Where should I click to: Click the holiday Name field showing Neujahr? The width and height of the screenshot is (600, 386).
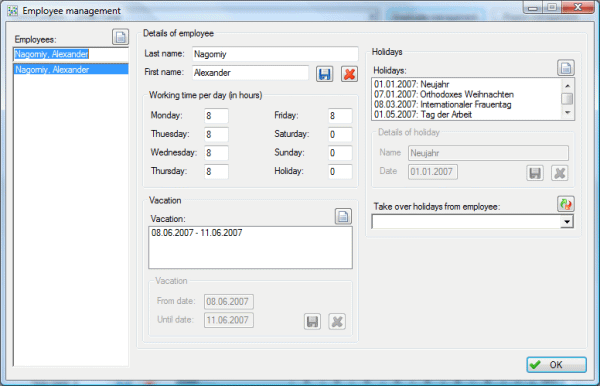click(488, 153)
